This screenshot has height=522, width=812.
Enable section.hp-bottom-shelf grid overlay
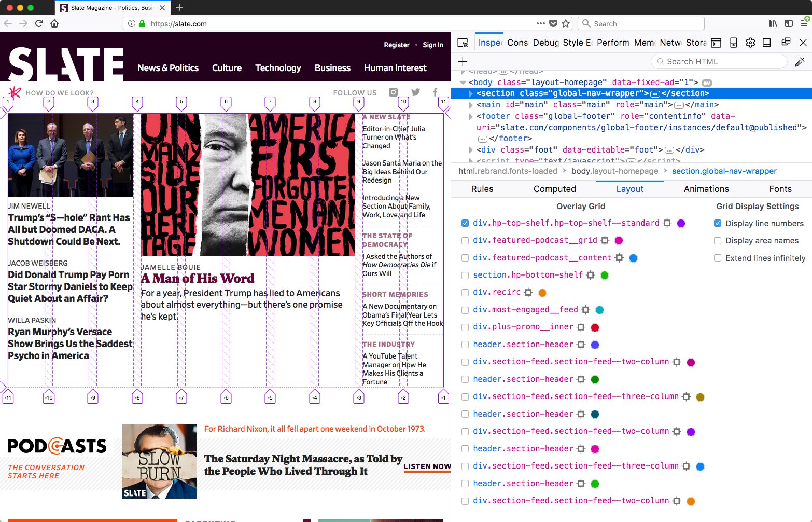[x=465, y=276]
